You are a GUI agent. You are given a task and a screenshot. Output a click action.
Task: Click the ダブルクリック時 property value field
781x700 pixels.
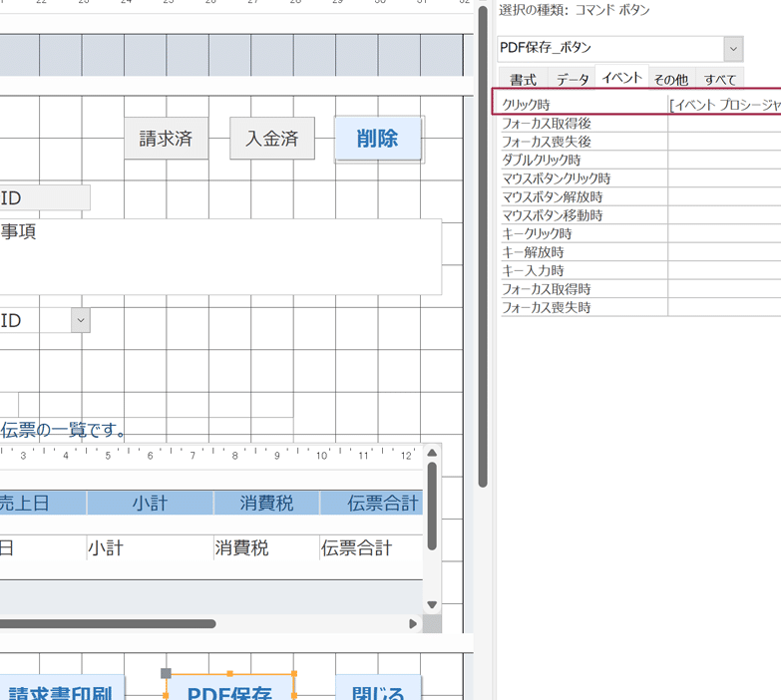pos(724,160)
